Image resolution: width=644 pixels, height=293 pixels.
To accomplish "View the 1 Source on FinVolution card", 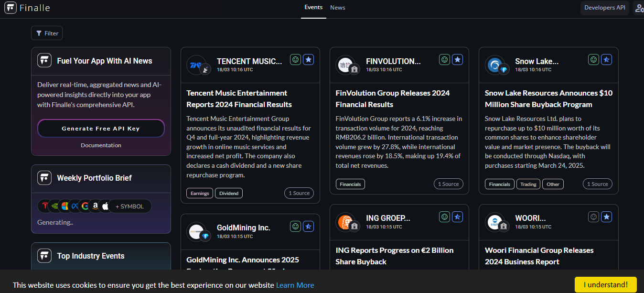I will click(448, 184).
